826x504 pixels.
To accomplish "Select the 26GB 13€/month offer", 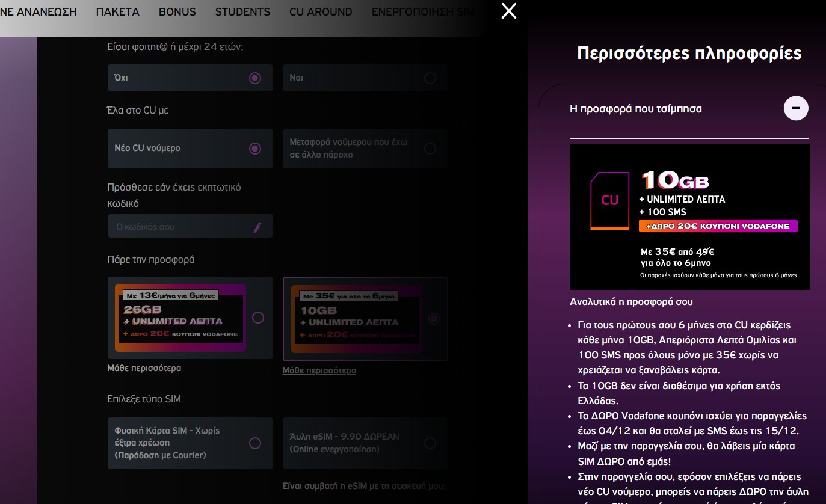I will point(258,318).
